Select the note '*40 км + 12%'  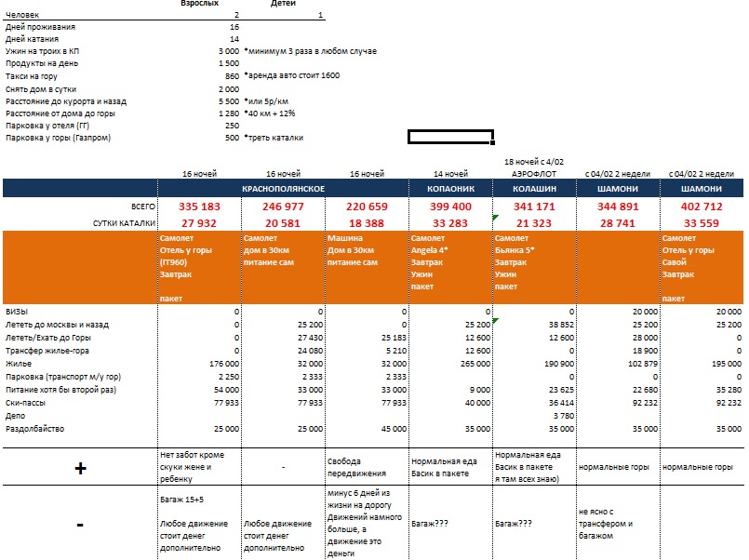[x=270, y=113]
